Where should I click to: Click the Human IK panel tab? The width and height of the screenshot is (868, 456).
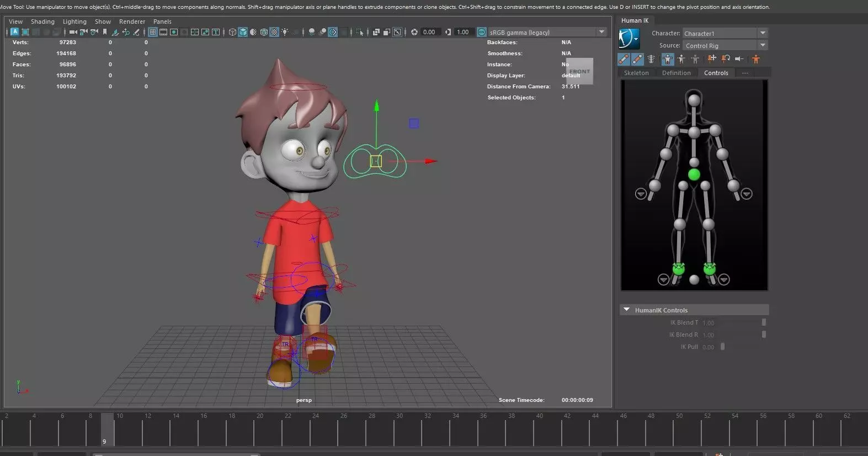click(x=635, y=20)
